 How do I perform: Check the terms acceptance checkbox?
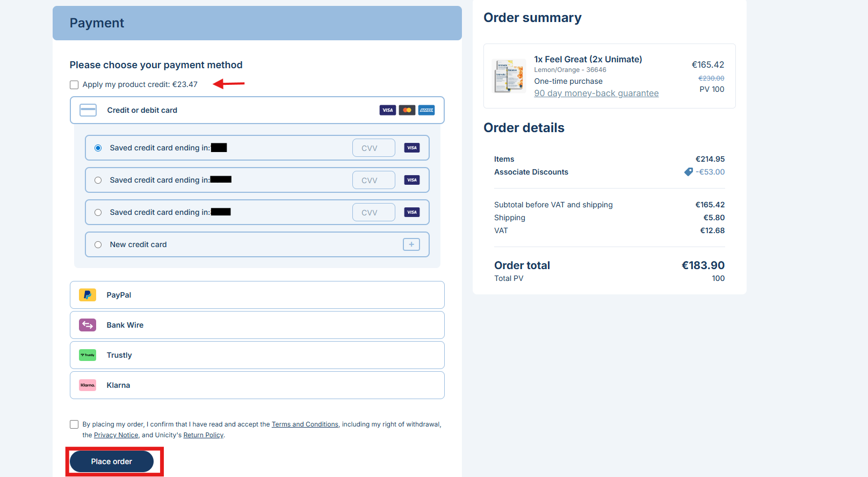tap(74, 424)
